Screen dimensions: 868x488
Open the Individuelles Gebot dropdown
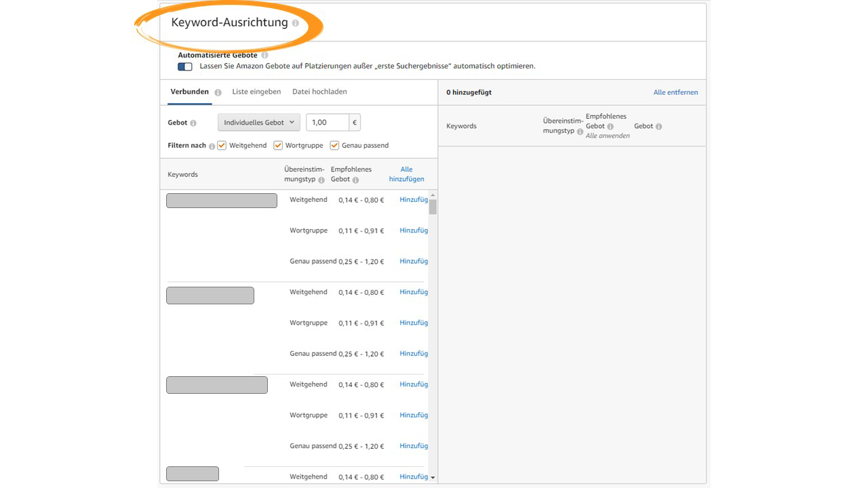pos(259,123)
